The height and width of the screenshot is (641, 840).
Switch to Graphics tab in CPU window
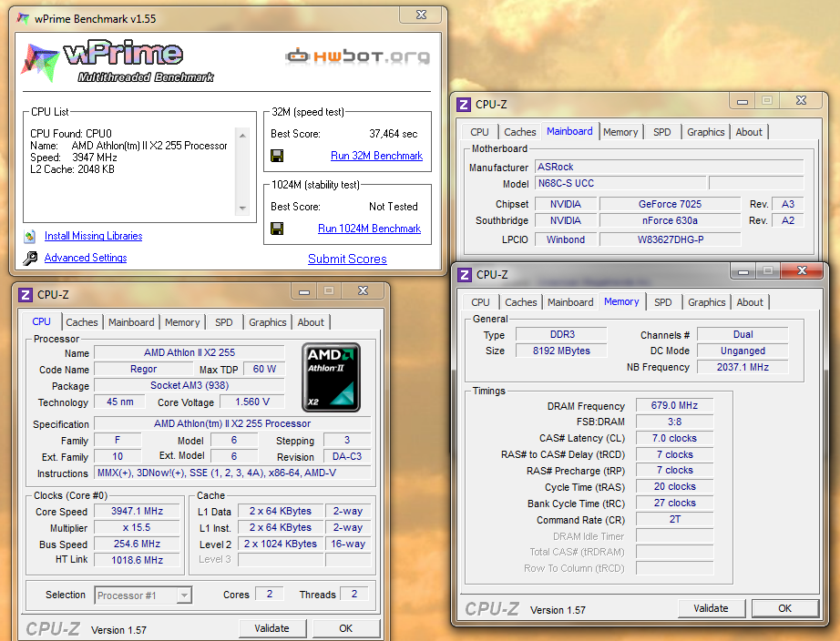coord(267,322)
